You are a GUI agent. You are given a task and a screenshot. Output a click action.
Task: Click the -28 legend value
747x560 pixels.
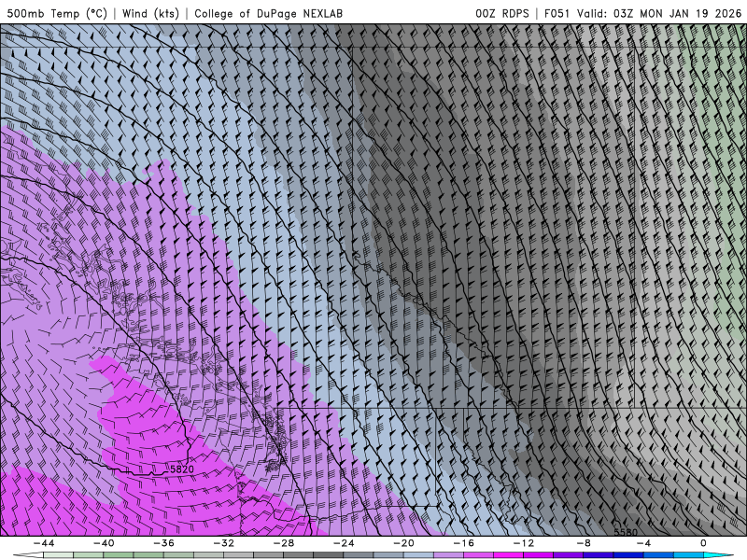(x=284, y=543)
